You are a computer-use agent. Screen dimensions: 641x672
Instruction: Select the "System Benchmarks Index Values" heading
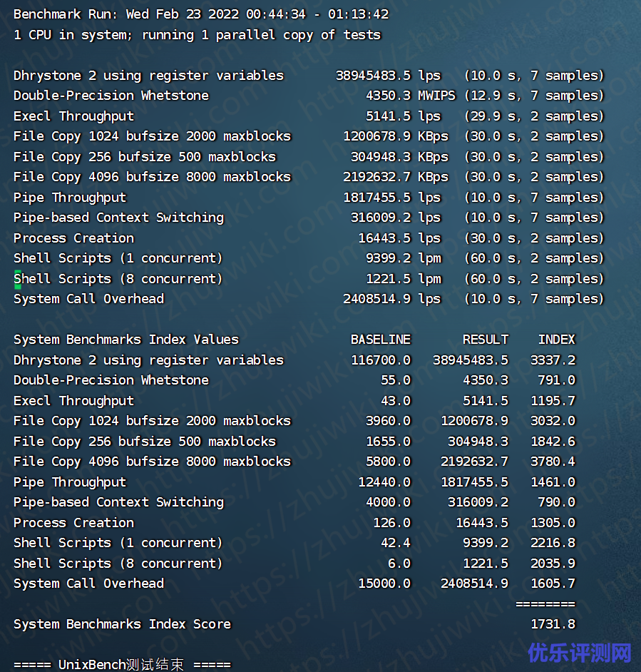point(126,340)
